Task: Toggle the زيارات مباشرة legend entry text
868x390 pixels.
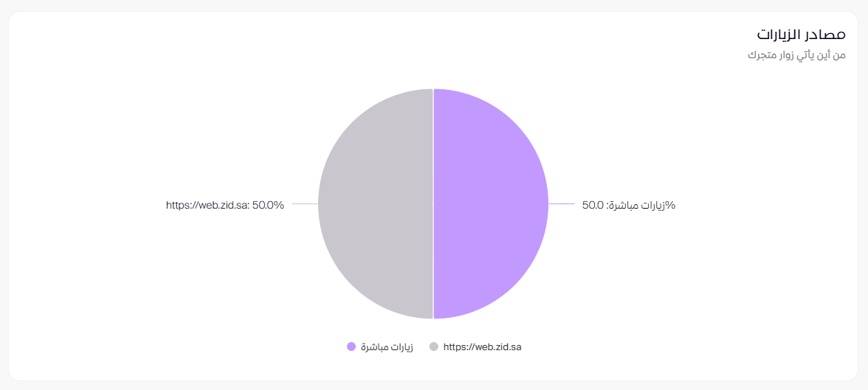Action: 387,347
